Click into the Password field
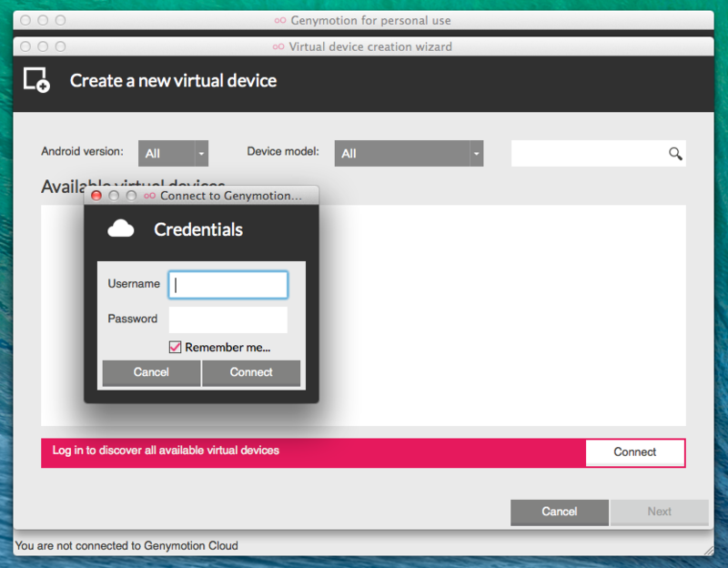 [228, 319]
